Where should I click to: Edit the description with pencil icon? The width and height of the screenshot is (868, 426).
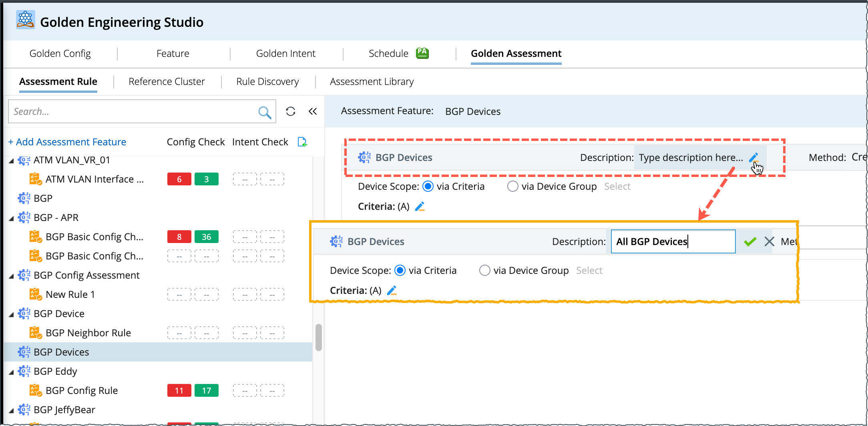tap(753, 157)
